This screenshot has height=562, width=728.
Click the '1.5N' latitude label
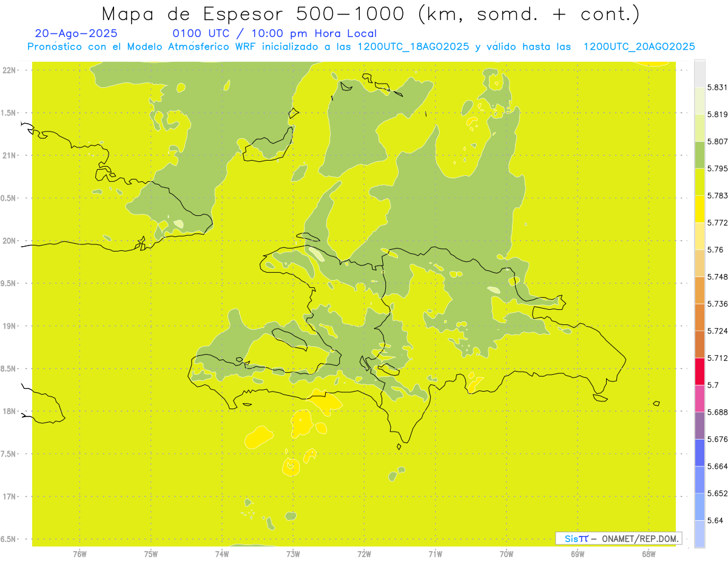coord(8,113)
